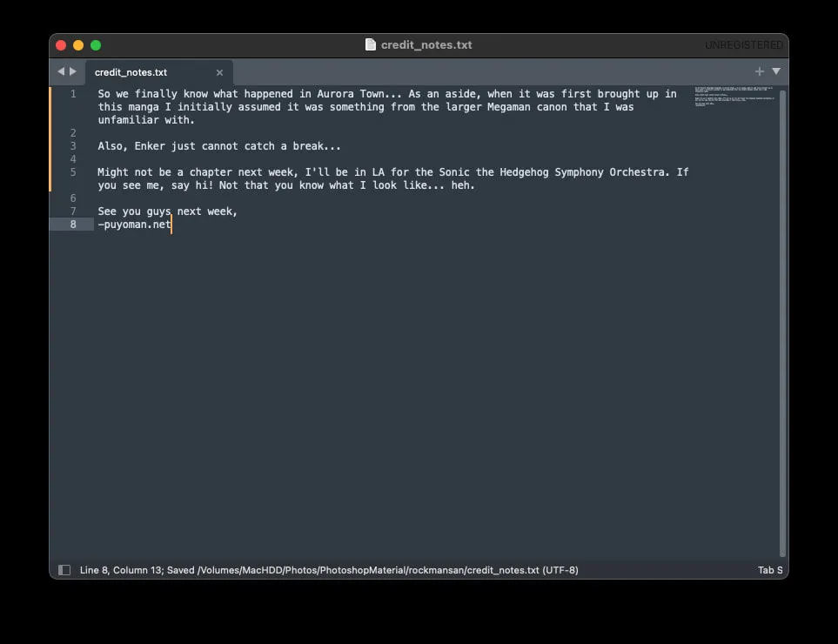Click the Tab Size indicator in status bar

tap(770, 570)
